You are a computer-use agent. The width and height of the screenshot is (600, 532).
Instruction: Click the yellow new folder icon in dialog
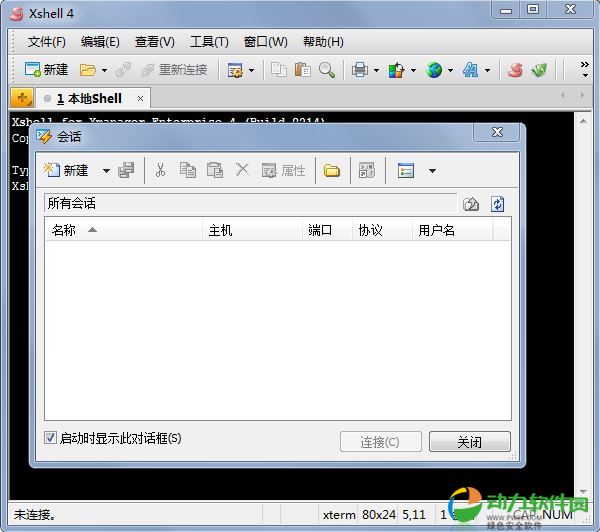(332, 171)
